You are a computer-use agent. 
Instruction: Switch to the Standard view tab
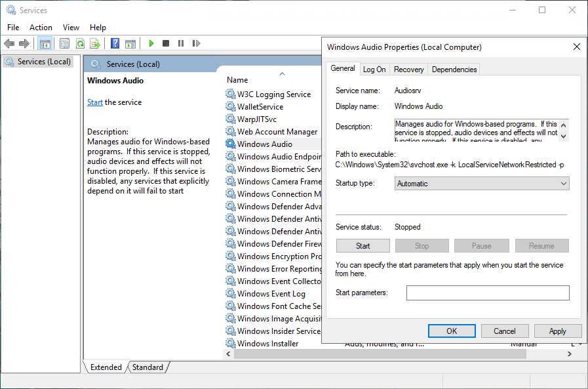[x=147, y=367]
